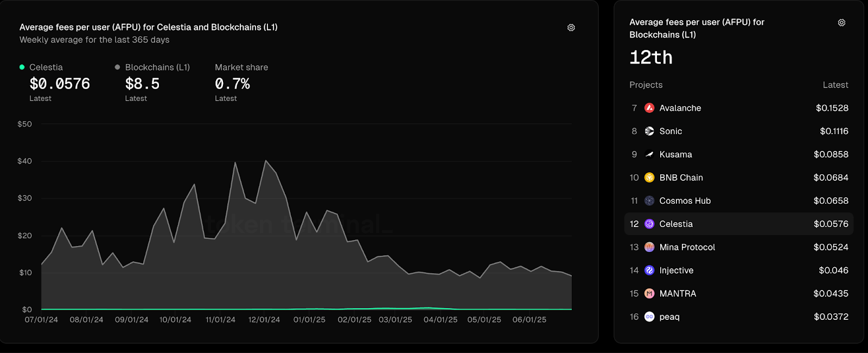Click the 12th ranking headline
The height and width of the screenshot is (353, 868).
pyautogui.click(x=651, y=57)
